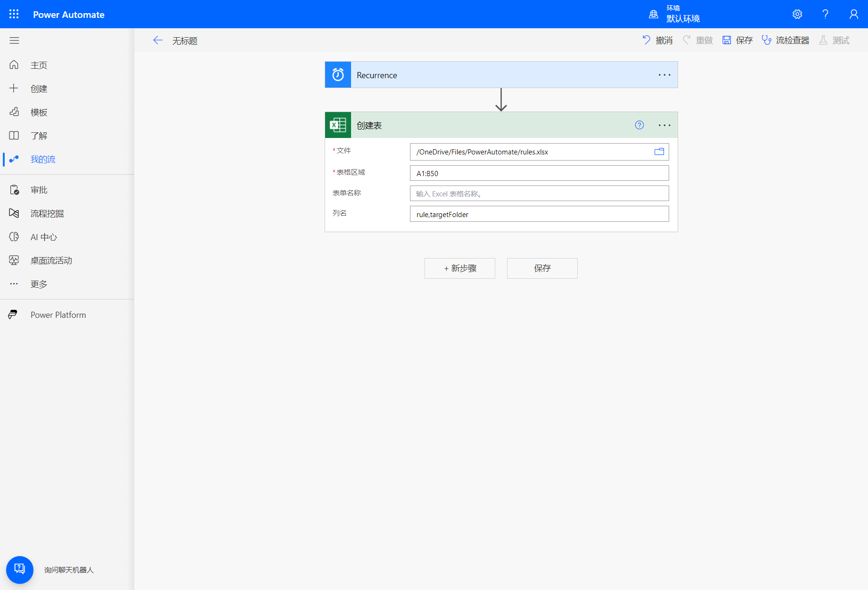Click the folder picker icon in file field
868x590 pixels.
[659, 152]
